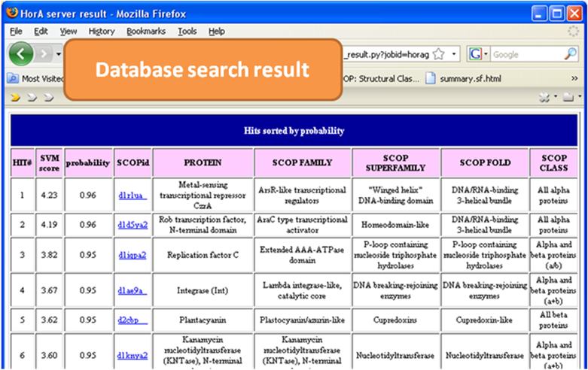Screen dimensions: 588x370
Task: Click the first yellow arrow toolbar icon
Action: (x=15, y=98)
